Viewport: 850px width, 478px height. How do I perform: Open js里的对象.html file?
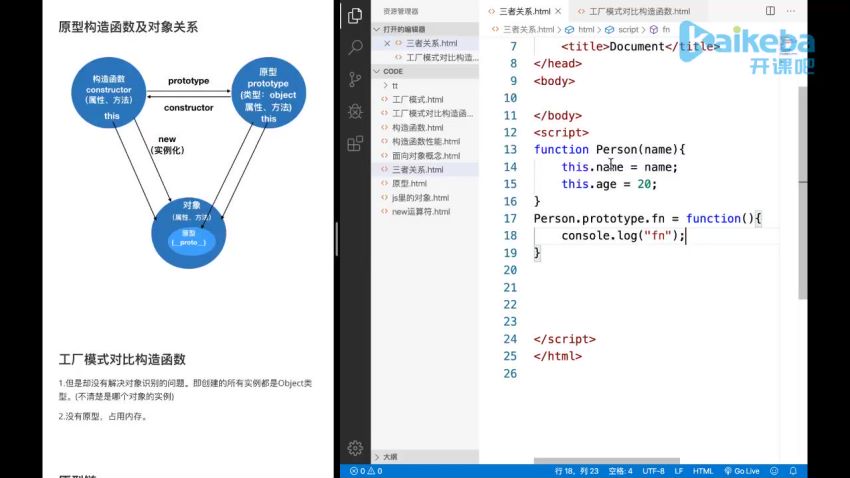(x=425, y=198)
